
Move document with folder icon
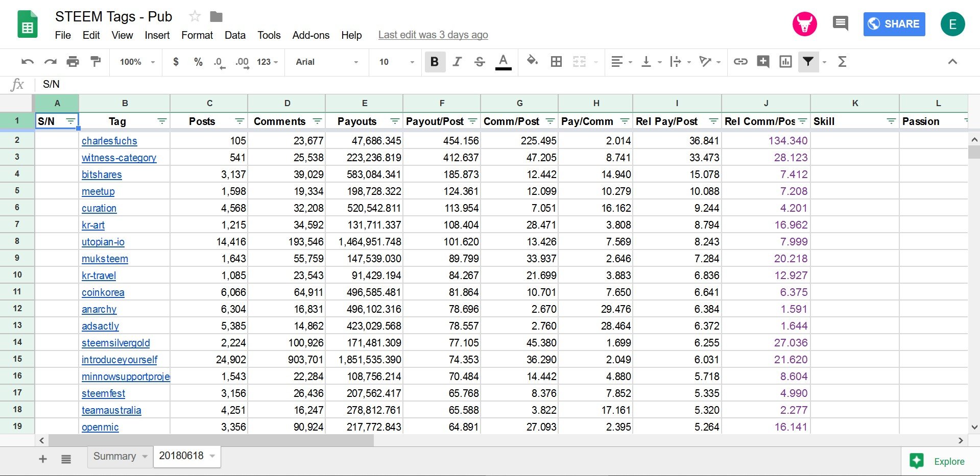(217, 17)
